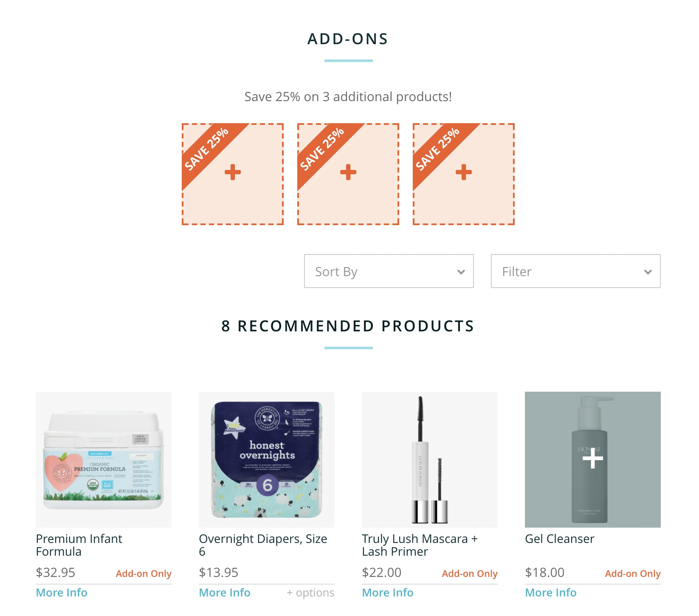Open More Info for Overnight Diapers
699x616 pixels.
pos(225,593)
